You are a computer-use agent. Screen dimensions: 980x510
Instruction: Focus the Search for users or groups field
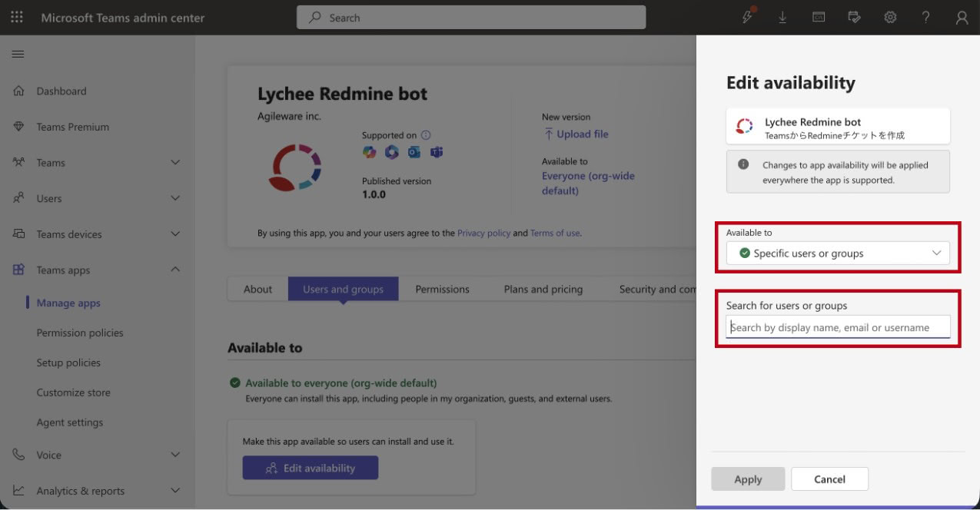pyautogui.click(x=838, y=327)
